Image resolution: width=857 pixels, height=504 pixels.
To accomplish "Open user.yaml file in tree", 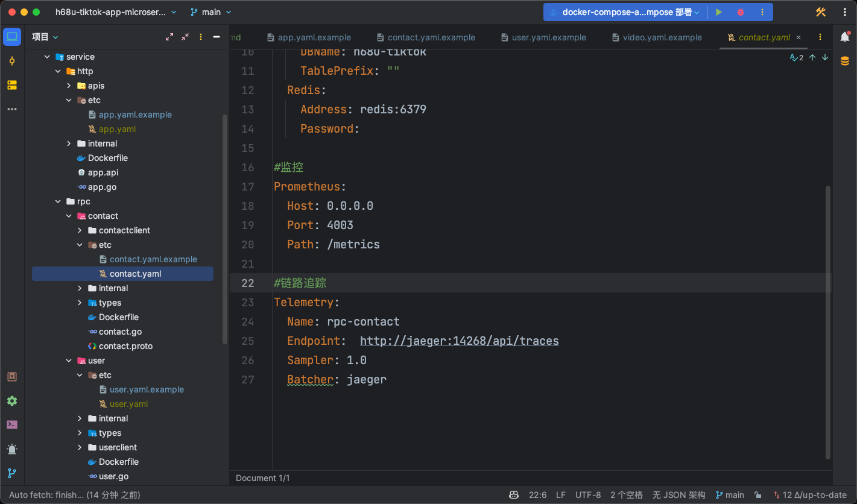I will pos(128,404).
